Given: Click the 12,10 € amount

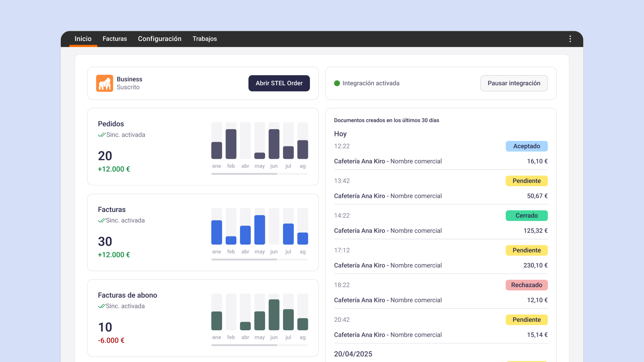Looking at the screenshot, I should tap(537, 300).
